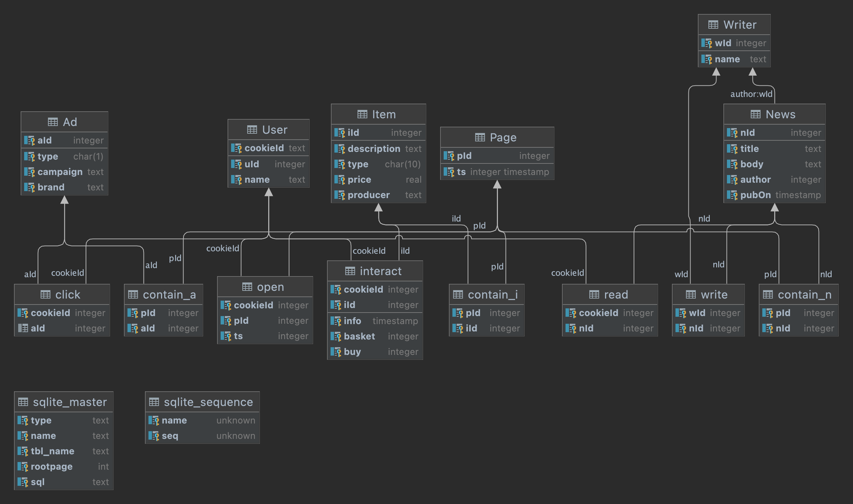Click the table icon beside sqlite_master title
The height and width of the screenshot is (504, 853).
(x=23, y=402)
